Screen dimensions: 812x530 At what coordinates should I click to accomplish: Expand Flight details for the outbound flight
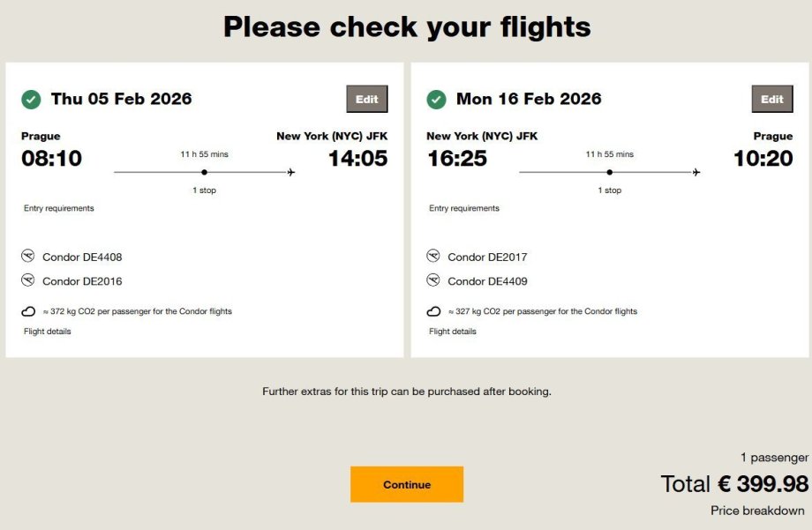point(48,332)
